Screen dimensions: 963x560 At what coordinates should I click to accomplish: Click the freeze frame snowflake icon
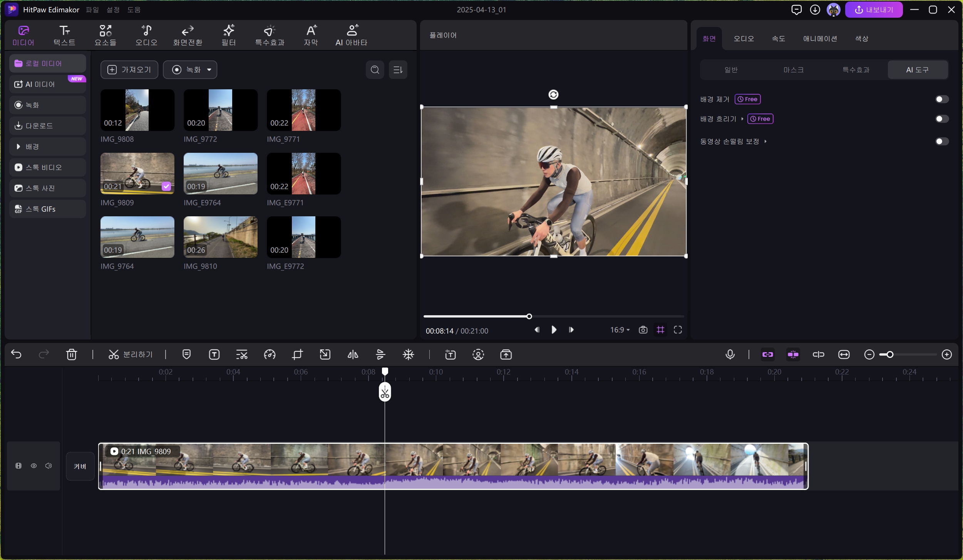pos(408,354)
